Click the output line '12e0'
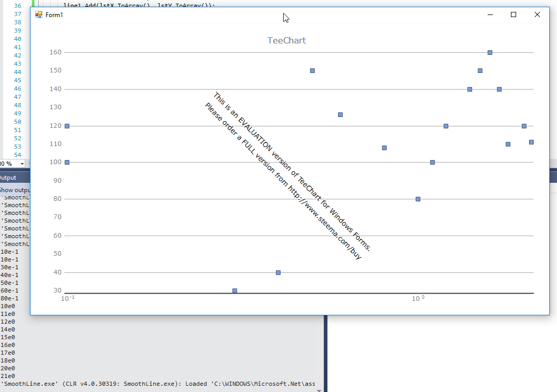Screen dimensions: 557x392 8,322
